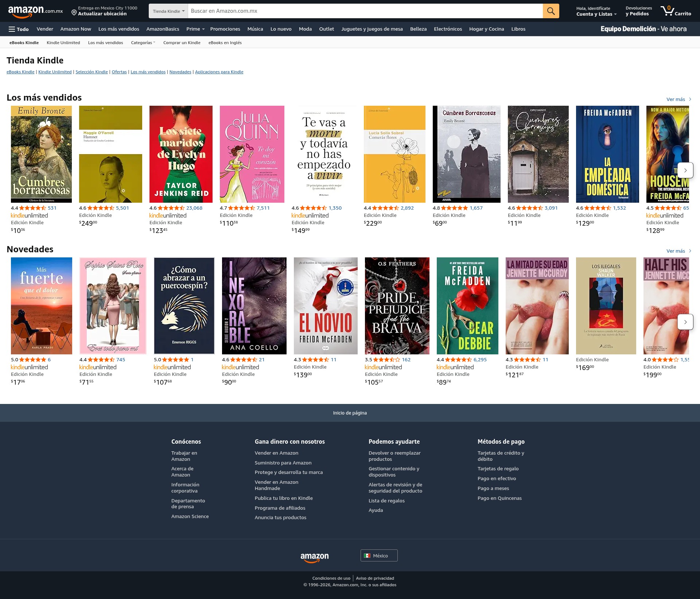Screen dimensions: 700x599
Task: Click Aviso de privacidad link
Action: pos(375,578)
